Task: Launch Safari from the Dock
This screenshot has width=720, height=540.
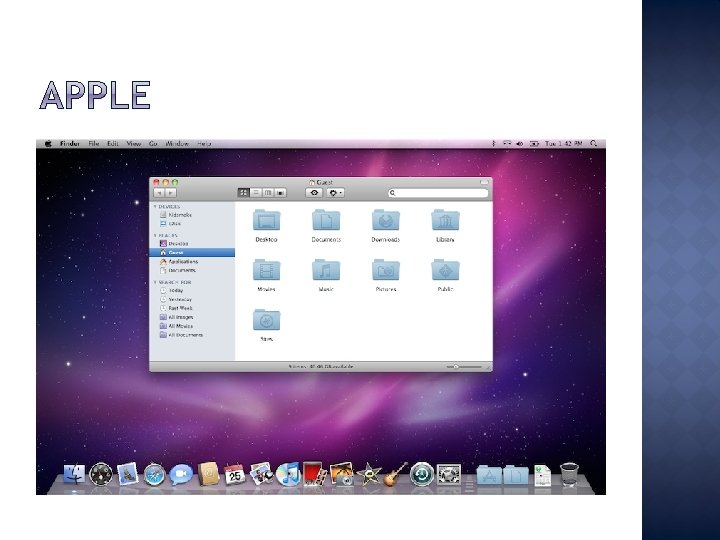Action: (x=154, y=475)
